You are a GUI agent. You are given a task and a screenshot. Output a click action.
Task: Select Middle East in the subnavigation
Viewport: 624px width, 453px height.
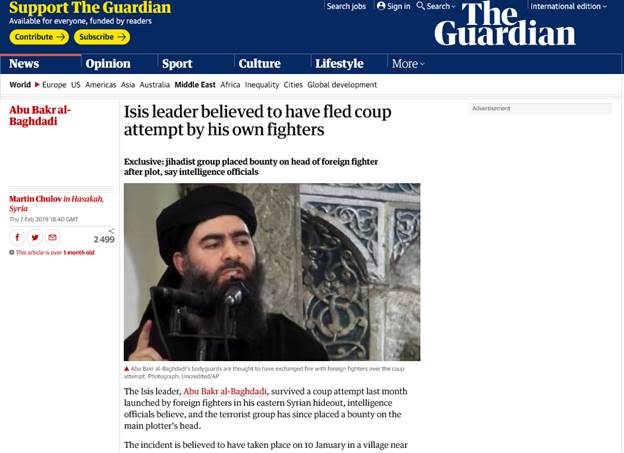click(x=195, y=85)
